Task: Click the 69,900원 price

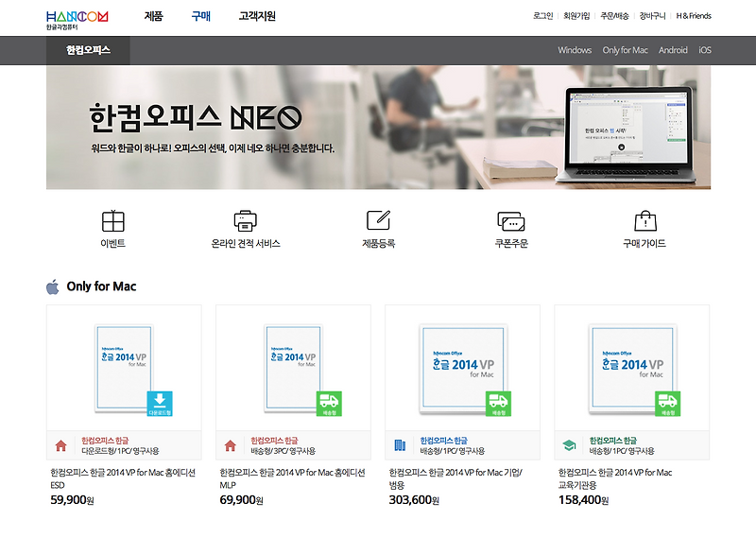Action: coord(241,500)
